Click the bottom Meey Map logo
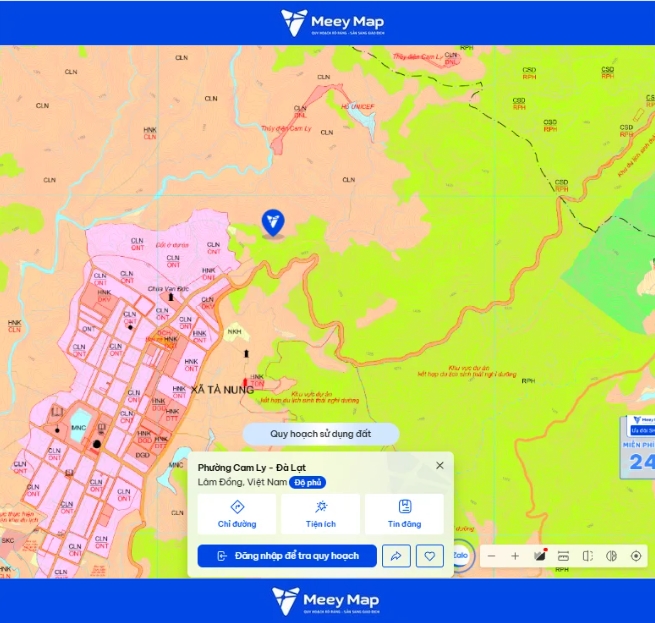The image size is (655, 623). (x=326, y=601)
